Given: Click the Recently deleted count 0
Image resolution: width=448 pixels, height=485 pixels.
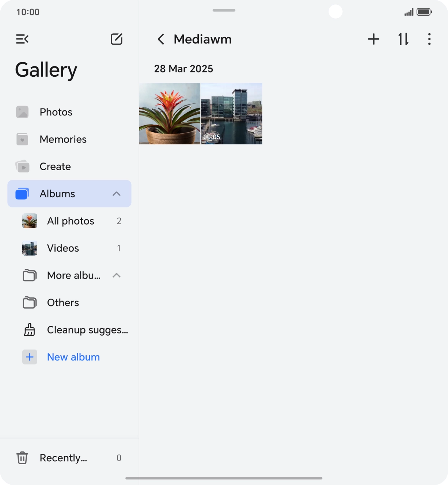Looking at the screenshot, I should click(119, 458).
